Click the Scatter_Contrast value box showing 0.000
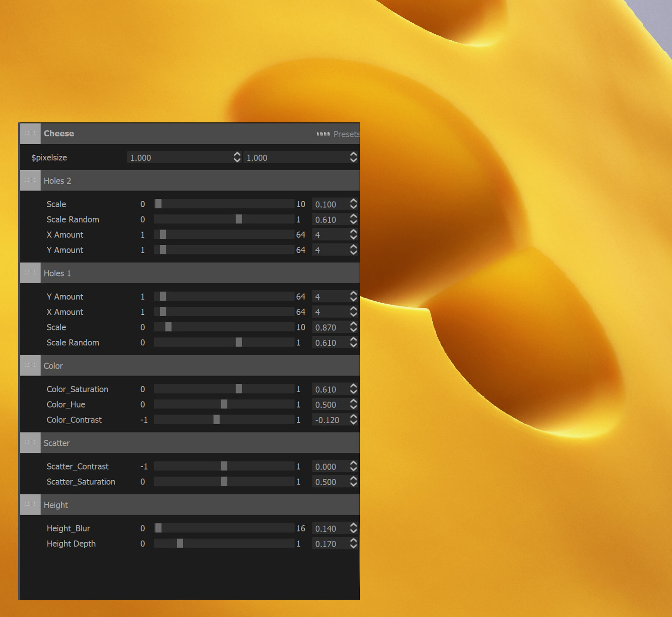672x617 pixels. 327,466
